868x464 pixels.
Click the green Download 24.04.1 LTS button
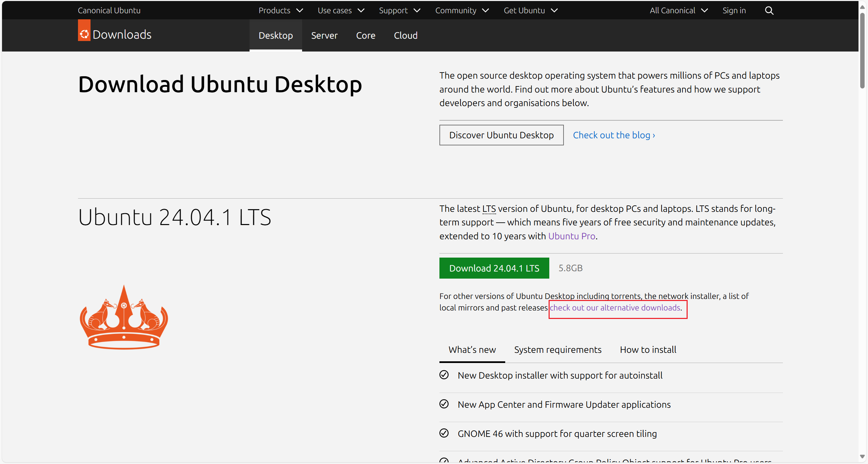click(x=494, y=268)
